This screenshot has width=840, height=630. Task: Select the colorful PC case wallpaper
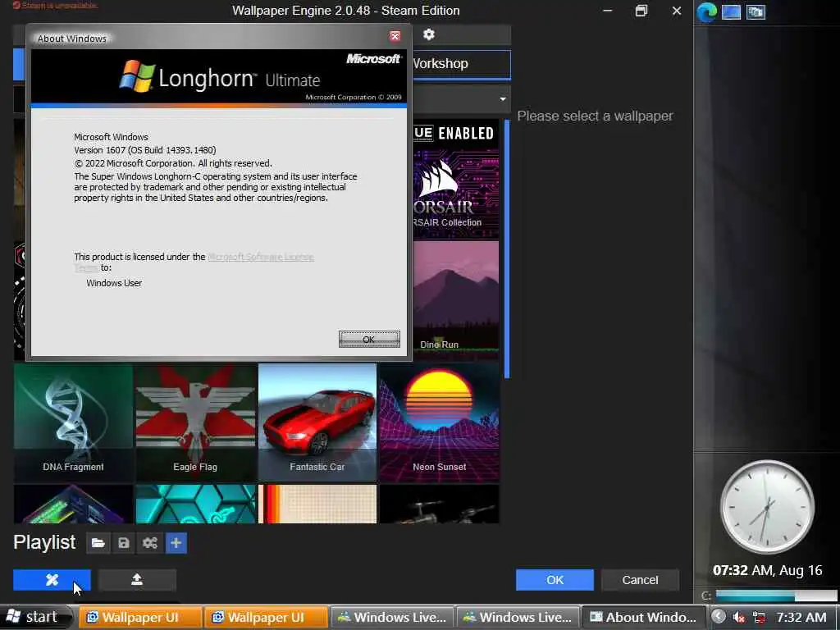(x=73, y=504)
